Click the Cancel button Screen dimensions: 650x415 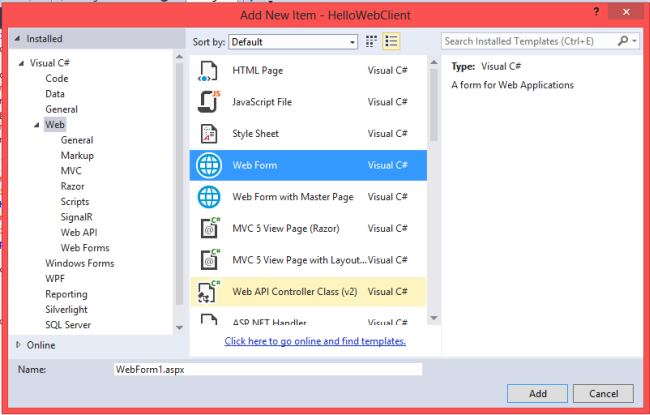pyautogui.click(x=603, y=393)
